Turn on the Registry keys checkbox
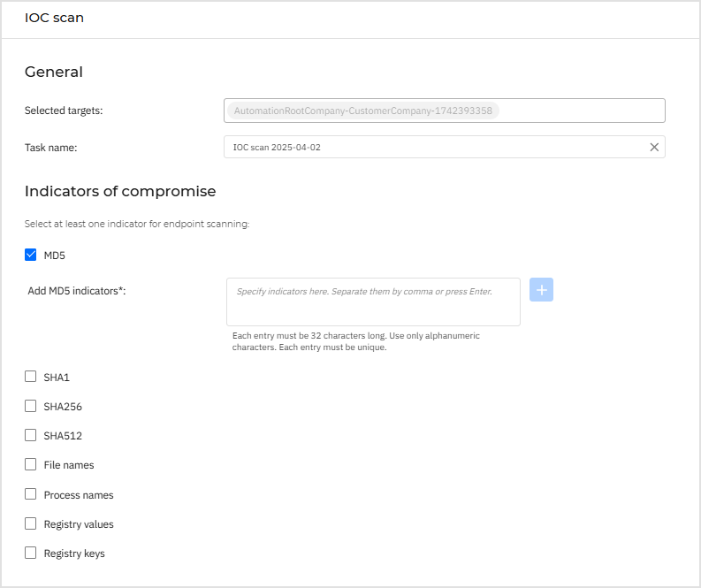Viewport: 701px width, 588px height. (x=31, y=554)
